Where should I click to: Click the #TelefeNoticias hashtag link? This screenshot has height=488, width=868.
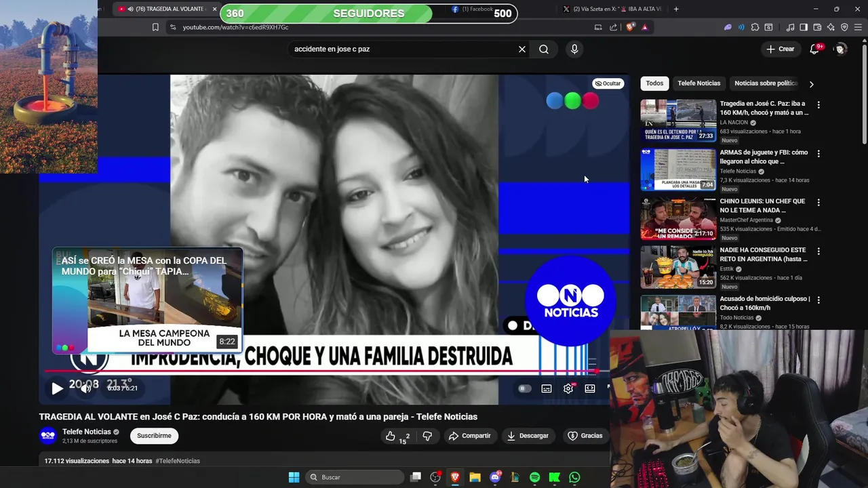pyautogui.click(x=178, y=461)
